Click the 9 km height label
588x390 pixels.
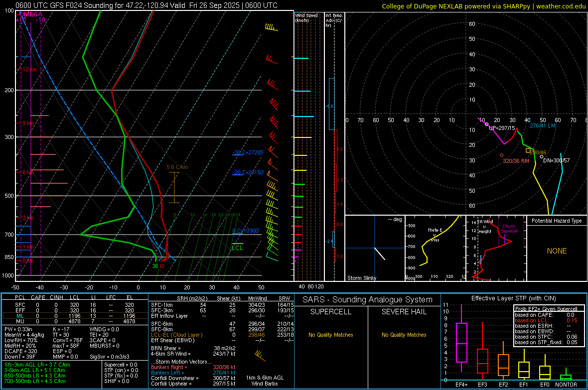(x=28, y=123)
